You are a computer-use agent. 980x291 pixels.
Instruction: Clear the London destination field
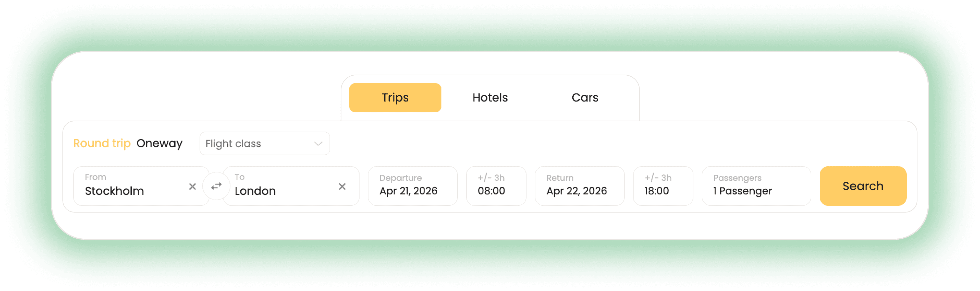pos(342,186)
